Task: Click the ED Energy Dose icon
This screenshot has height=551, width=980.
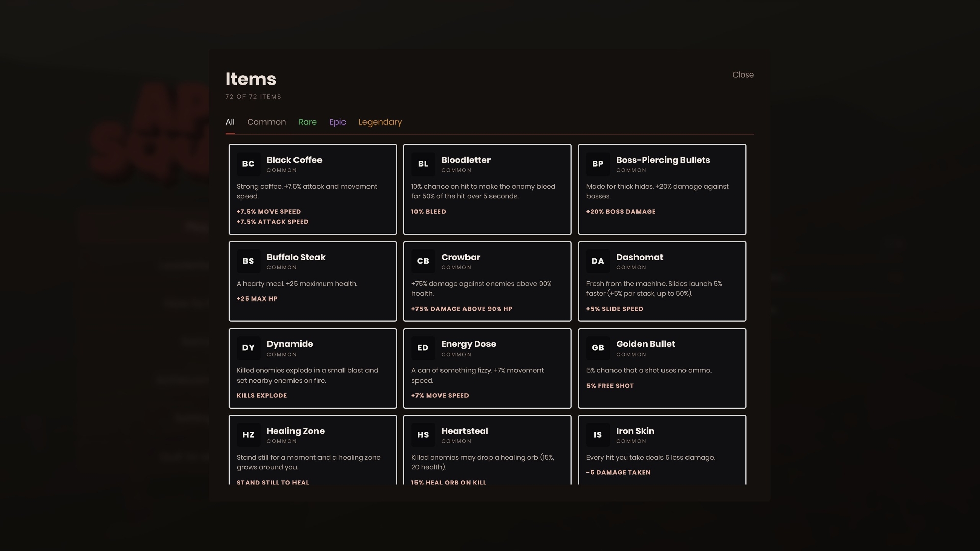Action: (423, 348)
